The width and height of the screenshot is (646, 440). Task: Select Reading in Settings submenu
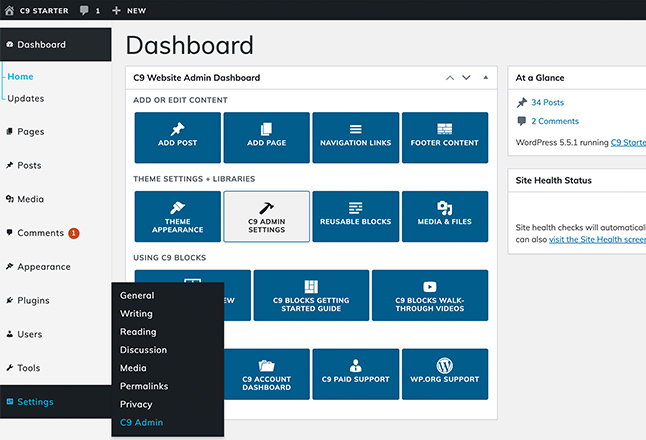tap(138, 332)
